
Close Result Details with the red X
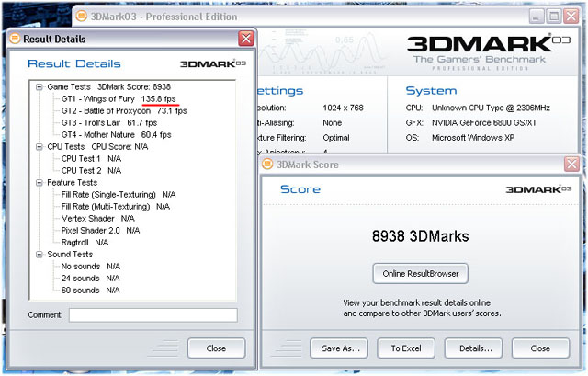(246, 39)
